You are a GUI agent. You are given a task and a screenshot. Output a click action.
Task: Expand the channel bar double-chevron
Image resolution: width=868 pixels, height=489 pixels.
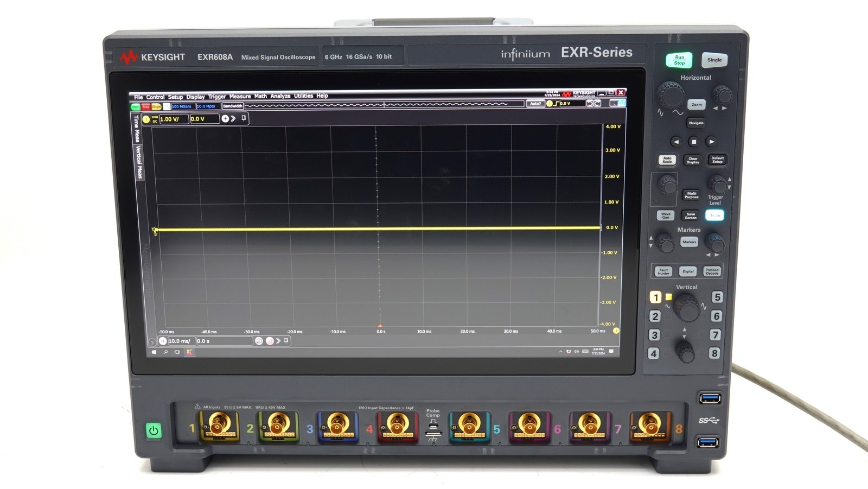233,118
